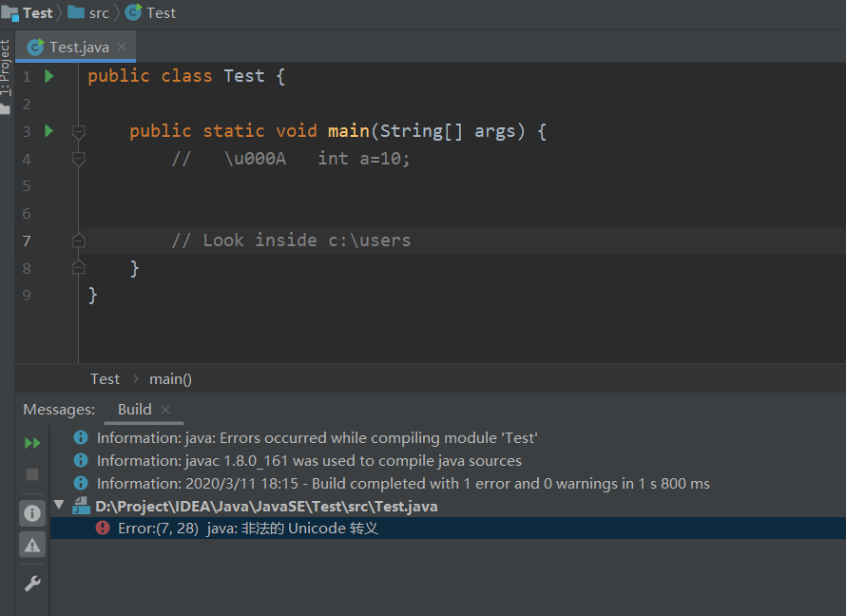Click main() in editor structure breadcrumb

170,379
